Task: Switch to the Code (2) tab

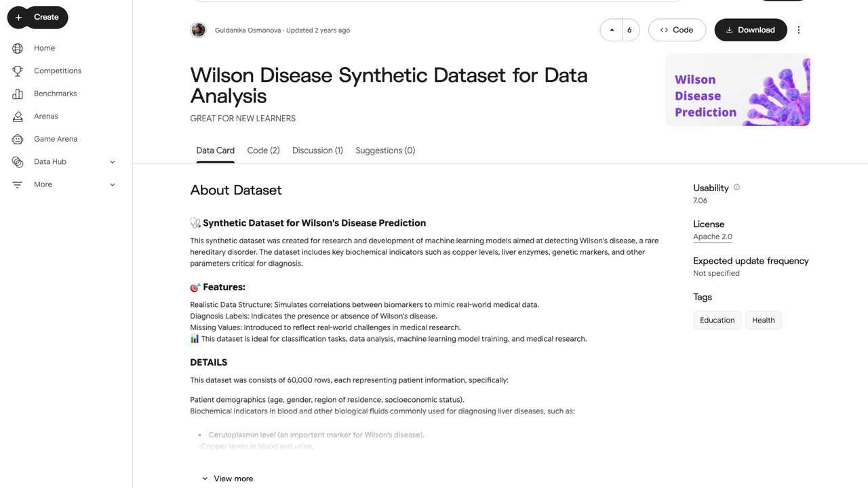Action: click(x=263, y=150)
